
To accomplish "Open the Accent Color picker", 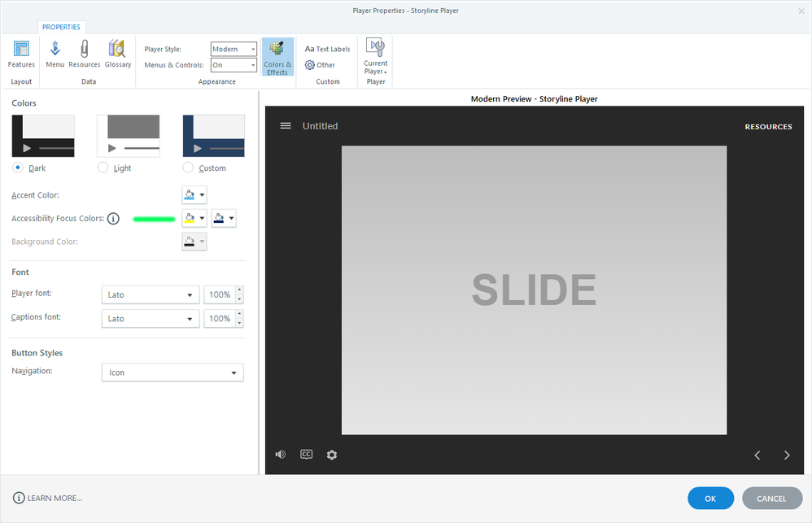I will tap(194, 194).
